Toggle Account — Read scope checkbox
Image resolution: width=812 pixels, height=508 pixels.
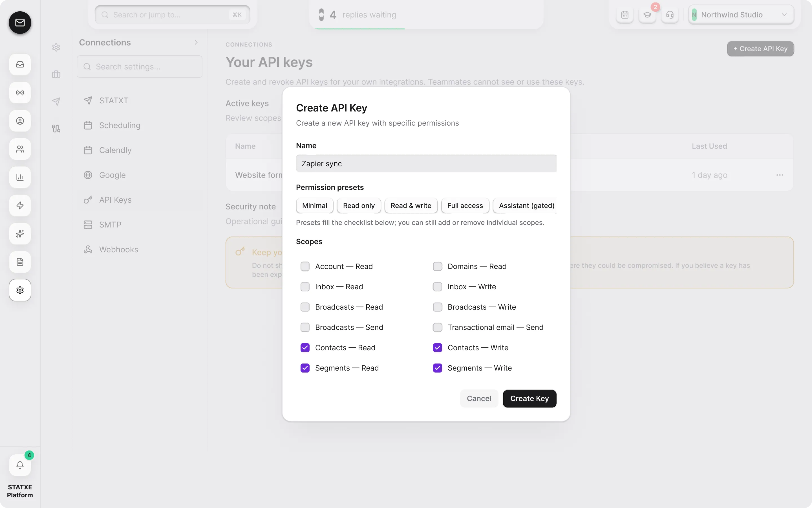(305, 266)
